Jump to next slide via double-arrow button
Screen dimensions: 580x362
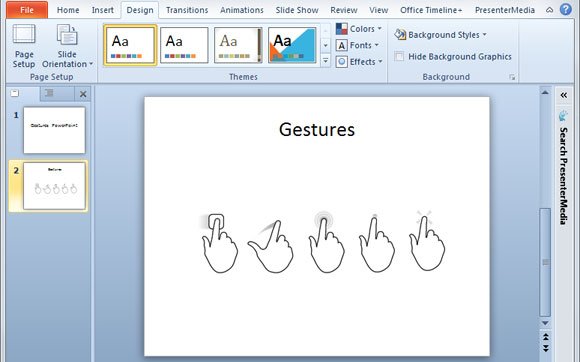point(545,348)
